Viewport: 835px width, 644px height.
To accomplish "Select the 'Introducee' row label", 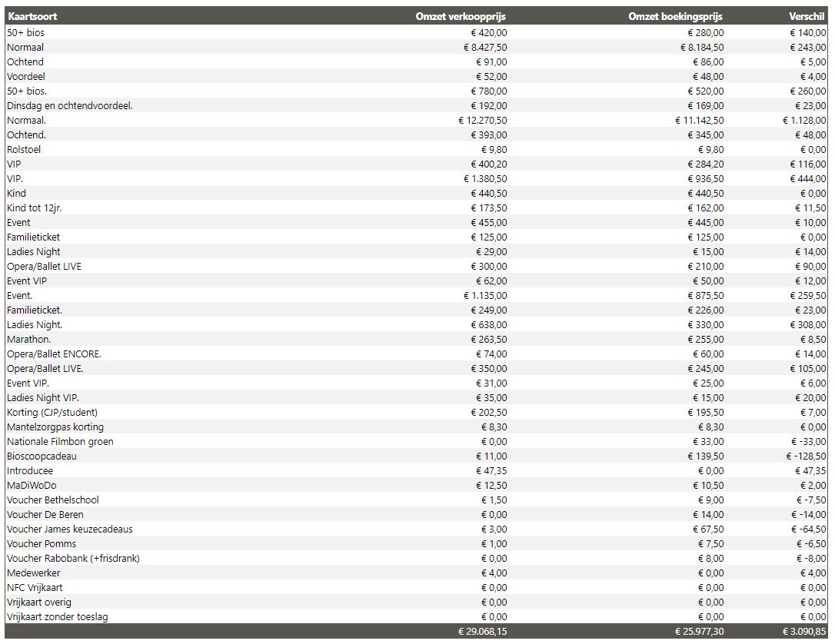I will coord(30,471).
